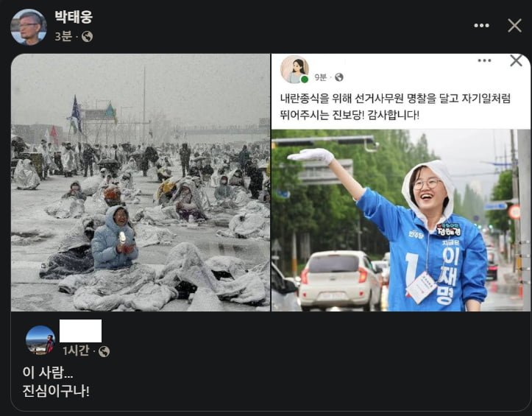Expand embedded post's three-dot menu
532x416 pixels.
[484, 61]
